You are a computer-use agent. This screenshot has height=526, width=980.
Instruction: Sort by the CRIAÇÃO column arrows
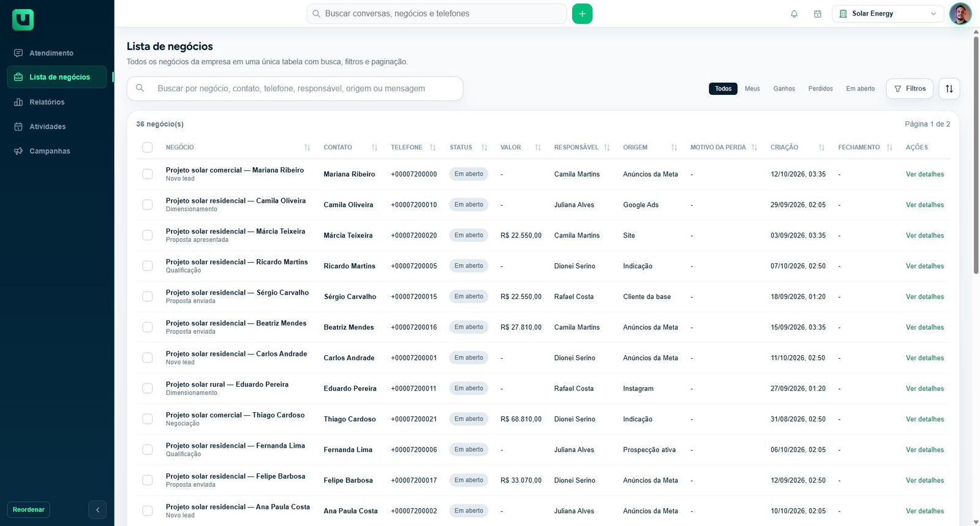click(821, 148)
